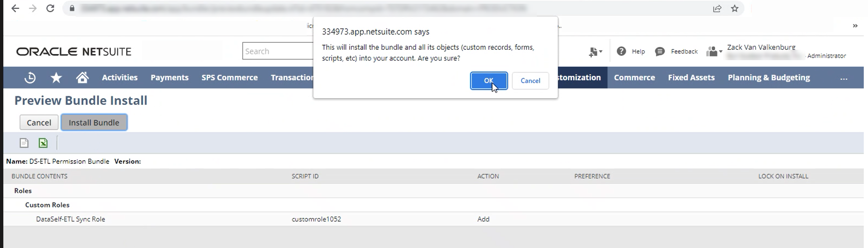
Task: Expand the overflow ellipsis menu in navigation bar
Action: point(844,78)
